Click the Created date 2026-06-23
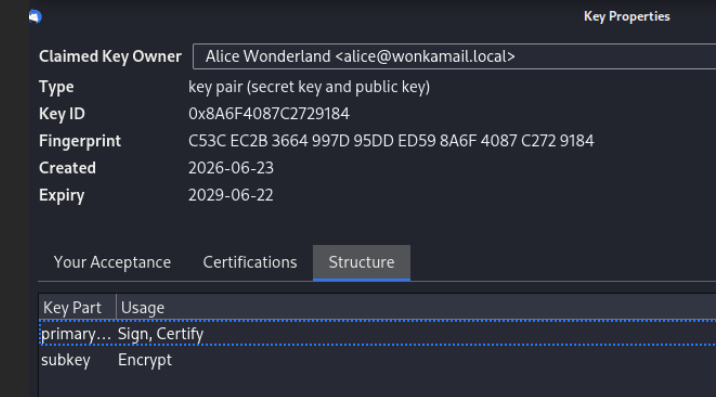 (231, 168)
